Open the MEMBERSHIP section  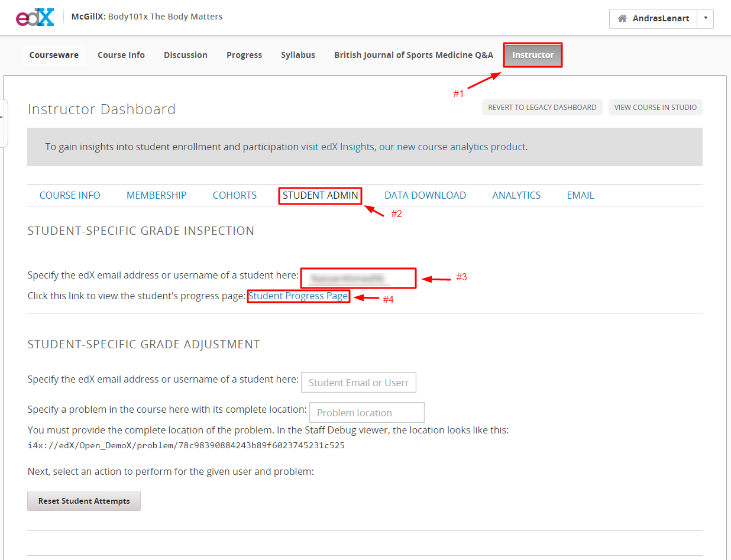click(x=157, y=195)
